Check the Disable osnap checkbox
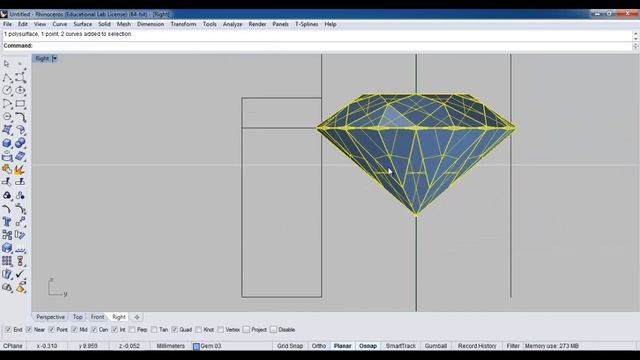The width and height of the screenshot is (640, 360). pos(273,329)
